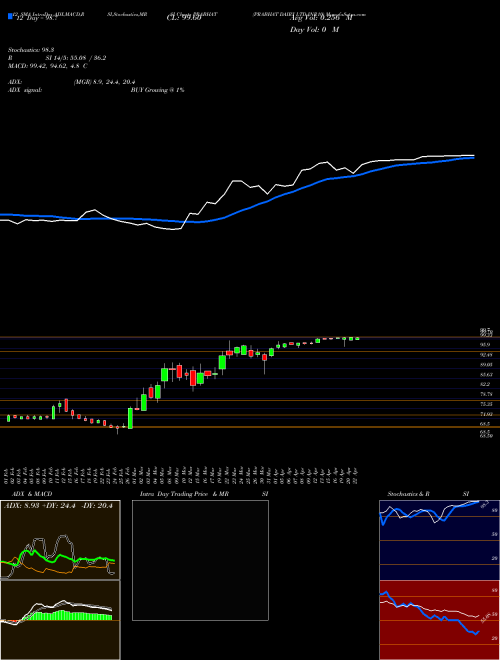Click the 95.9 price axis label
Viewport: 500px width, 660px height.
point(485,344)
